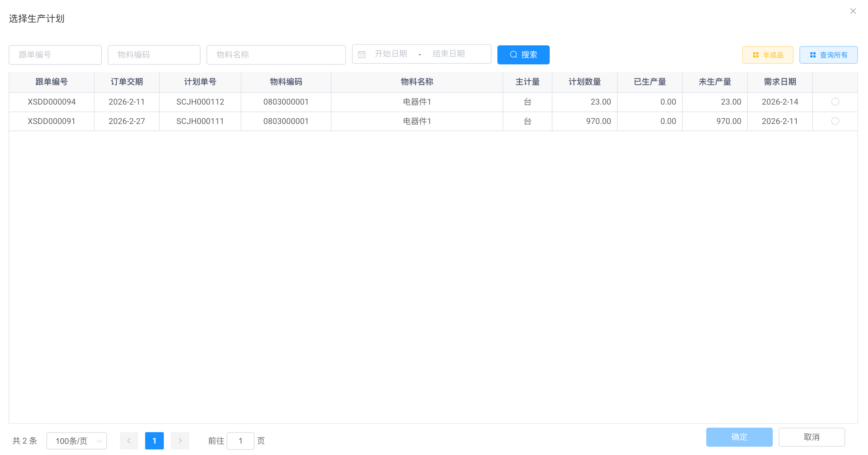Image resolution: width=868 pixels, height=455 pixels.
Task: Select radio for XSDD000094 row
Action: coord(835,102)
